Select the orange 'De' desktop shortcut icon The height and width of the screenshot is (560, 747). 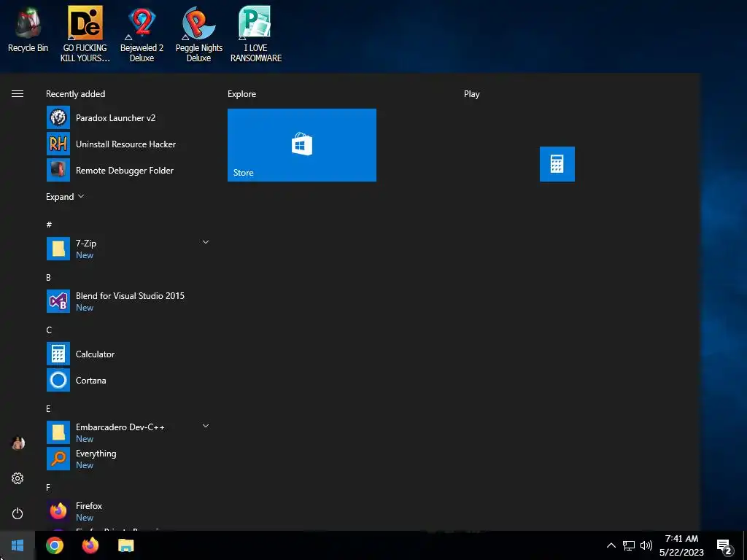85,23
